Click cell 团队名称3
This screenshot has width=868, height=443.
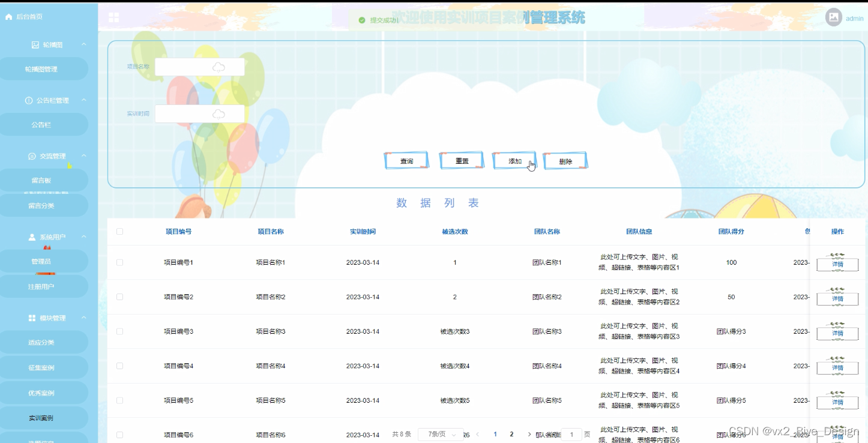547,331
